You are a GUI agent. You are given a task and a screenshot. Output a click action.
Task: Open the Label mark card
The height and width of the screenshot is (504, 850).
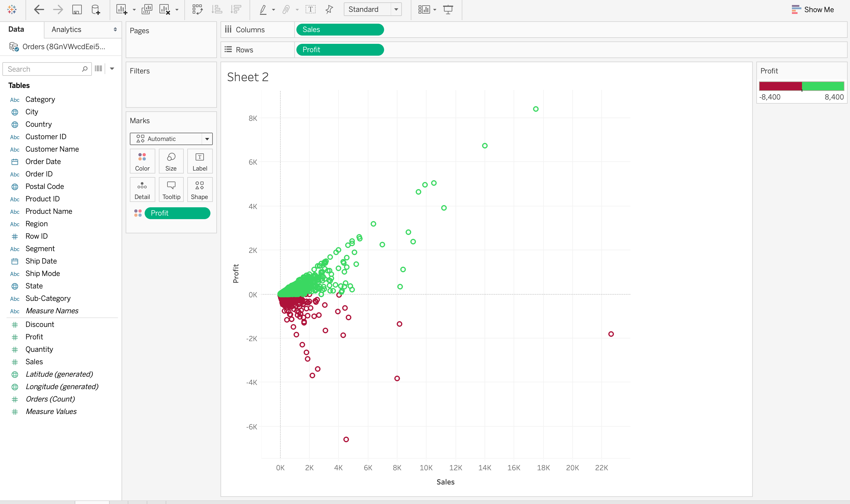(x=200, y=161)
